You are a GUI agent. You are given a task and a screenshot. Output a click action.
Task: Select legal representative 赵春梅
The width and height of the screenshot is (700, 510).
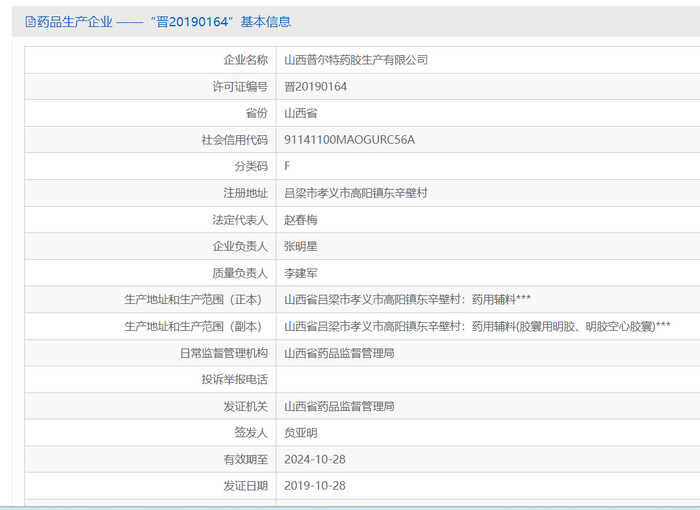[300, 220]
